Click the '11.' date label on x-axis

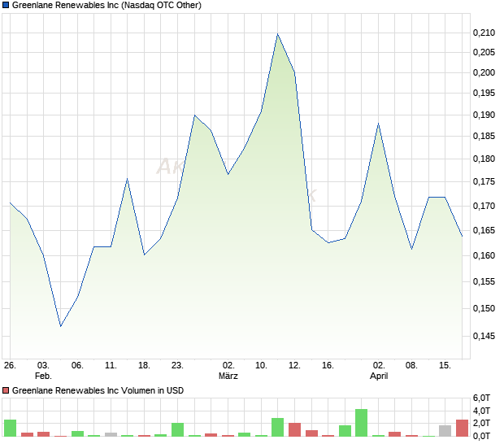(x=111, y=365)
